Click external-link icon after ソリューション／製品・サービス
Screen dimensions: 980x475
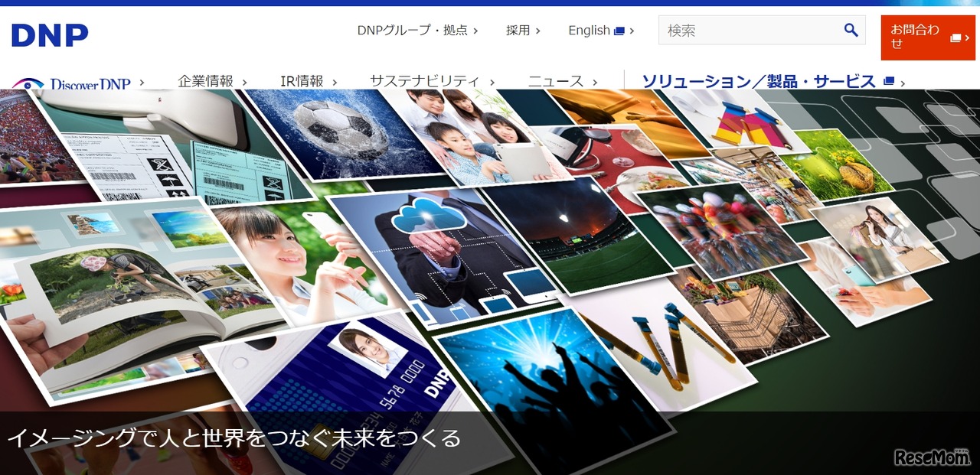[x=888, y=81]
